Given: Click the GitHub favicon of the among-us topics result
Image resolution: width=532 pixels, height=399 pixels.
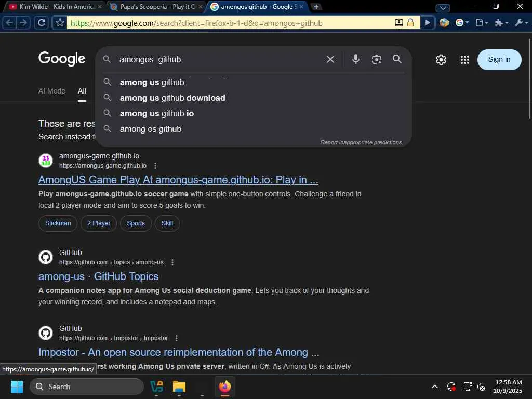Looking at the screenshot, I should (x=46, y=257).
